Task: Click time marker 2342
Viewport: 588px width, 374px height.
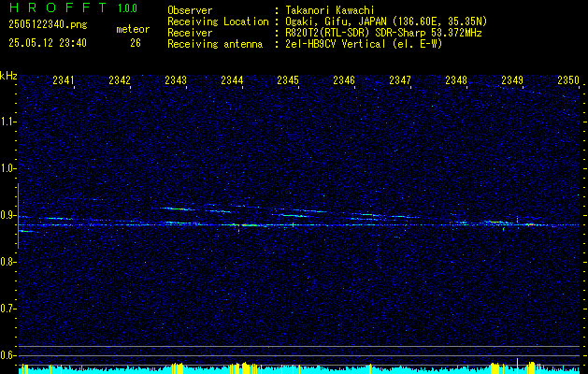Action: coord(120,79)
